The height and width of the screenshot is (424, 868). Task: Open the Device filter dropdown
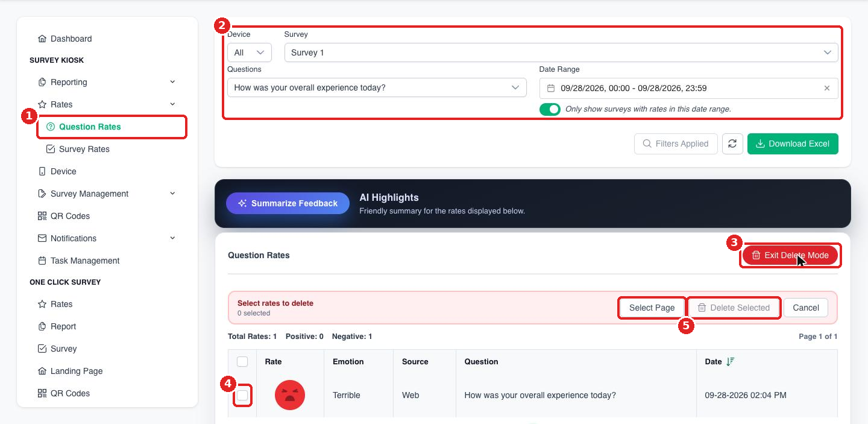pos(250,52)
